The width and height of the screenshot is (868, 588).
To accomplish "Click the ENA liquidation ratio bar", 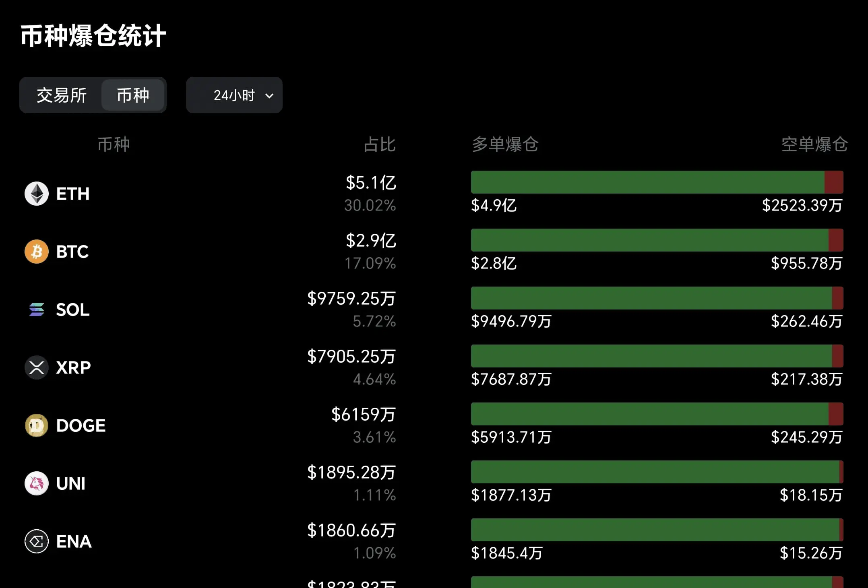I will click(x=657, y=530).
